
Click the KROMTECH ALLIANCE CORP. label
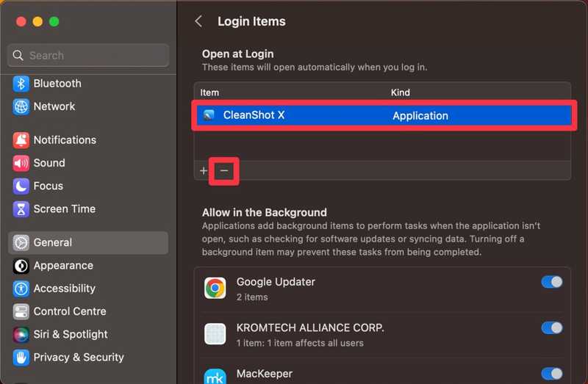click(310, 327)
